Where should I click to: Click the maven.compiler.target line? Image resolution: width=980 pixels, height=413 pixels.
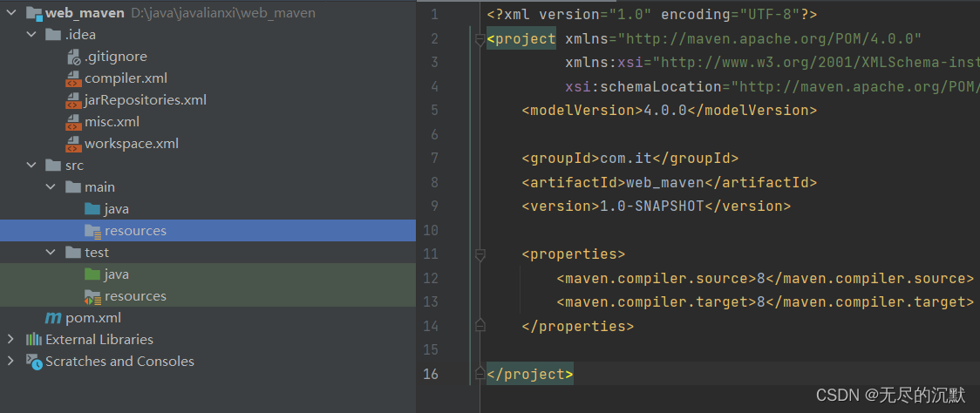(766, 302)
